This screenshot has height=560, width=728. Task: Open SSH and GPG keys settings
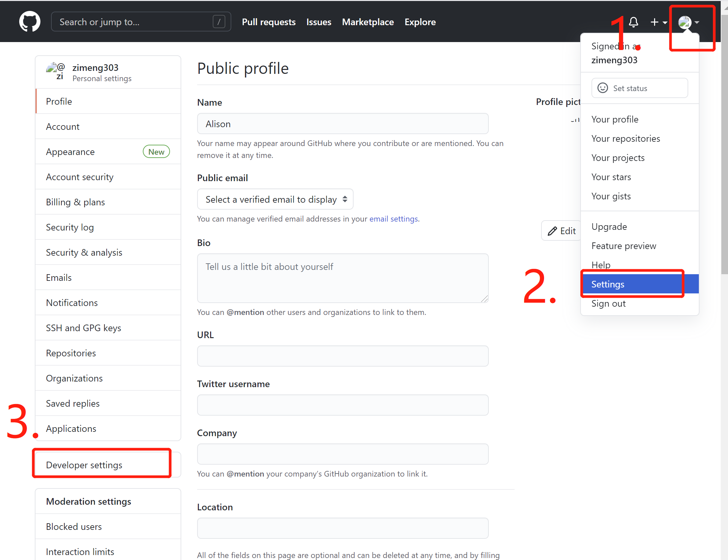(83, 328)
